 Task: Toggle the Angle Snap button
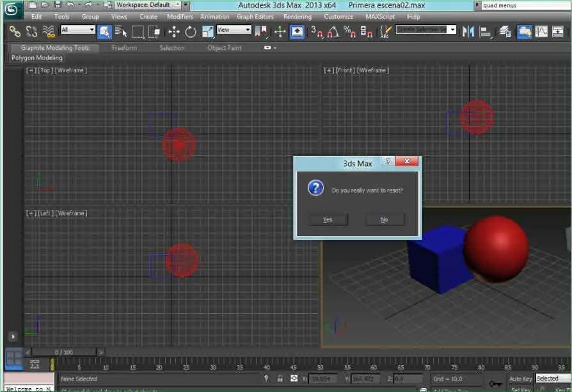tap(333, 32)
